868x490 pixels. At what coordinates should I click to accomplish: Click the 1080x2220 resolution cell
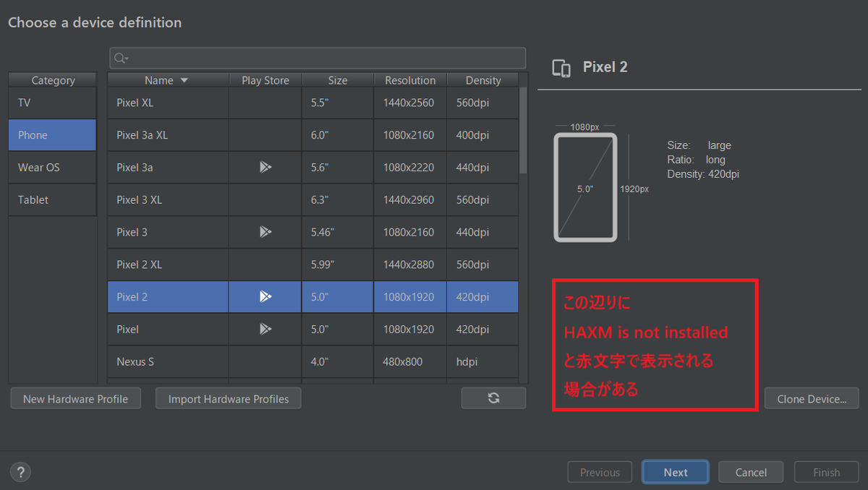click(410, 167)
